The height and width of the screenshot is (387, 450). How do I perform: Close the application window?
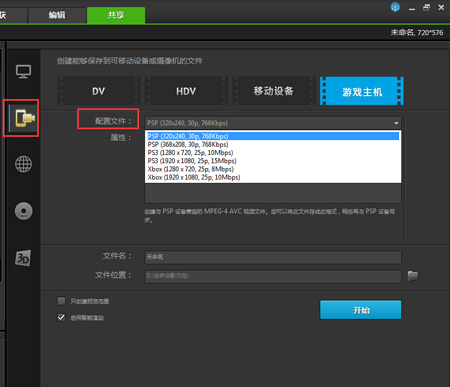tap(441, 8)
